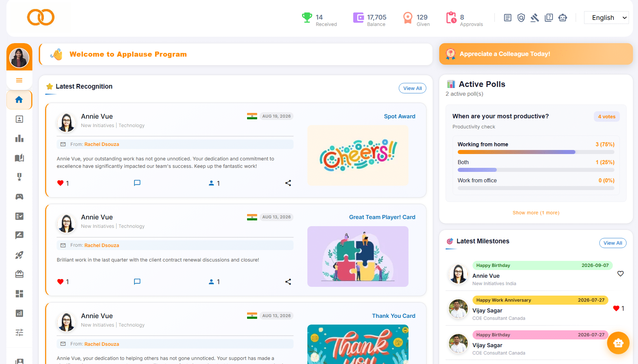Open the rocket sidebar icon
Viewport: 638px width, 364px height.
point(19,255)
